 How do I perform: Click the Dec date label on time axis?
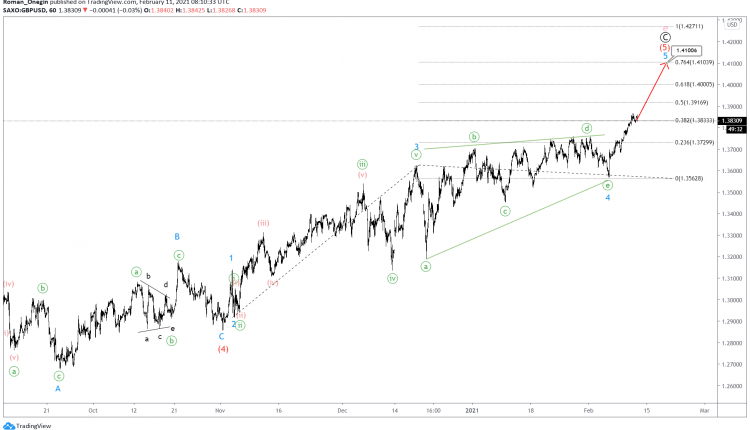tap(342, 410)
